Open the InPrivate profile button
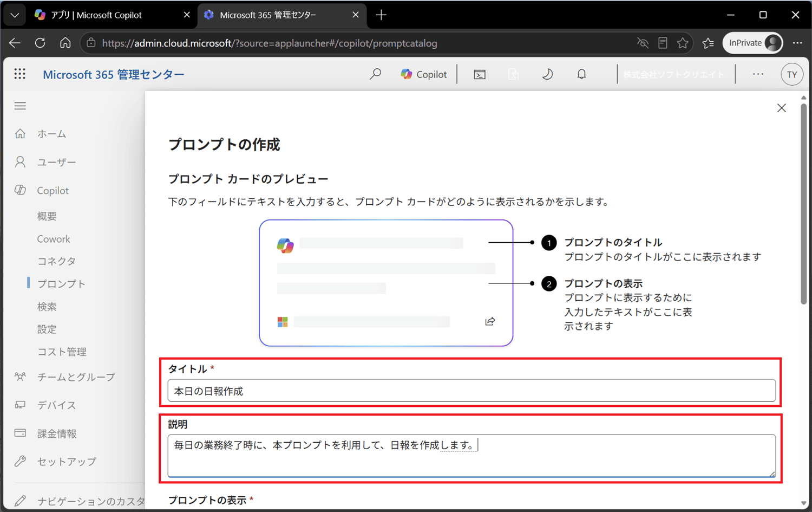The image size is (812, 512). (x=753, y=43)
